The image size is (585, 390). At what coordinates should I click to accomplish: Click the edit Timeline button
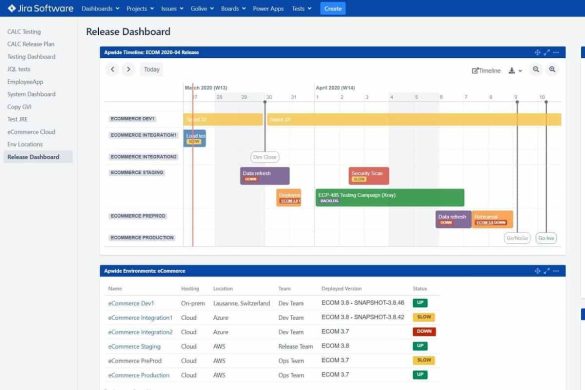pyautogui.click(x=486, y=71)
